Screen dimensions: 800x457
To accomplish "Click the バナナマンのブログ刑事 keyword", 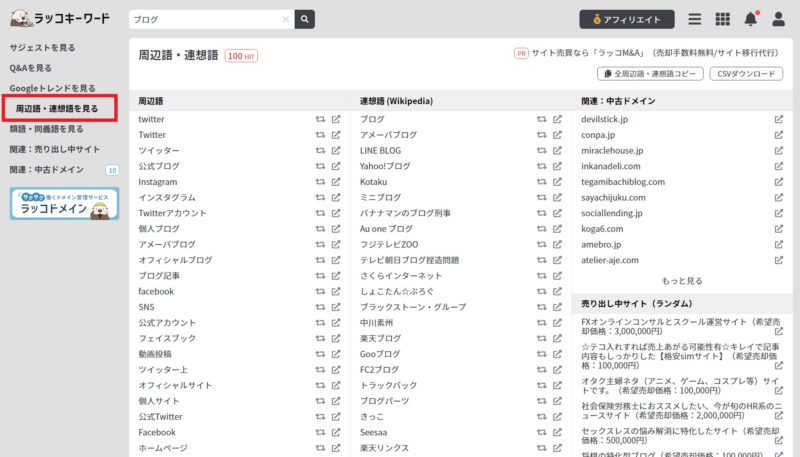I will pos(405,213).
